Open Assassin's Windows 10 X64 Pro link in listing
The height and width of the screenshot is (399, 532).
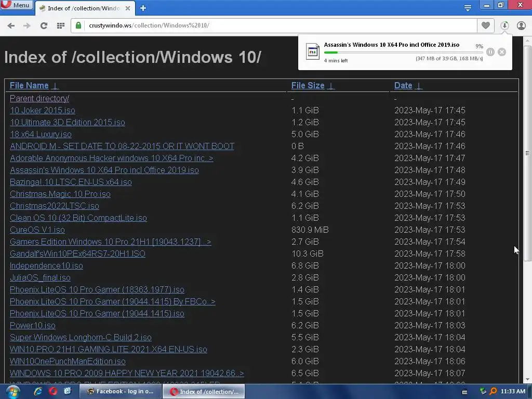tap(104, 170)
